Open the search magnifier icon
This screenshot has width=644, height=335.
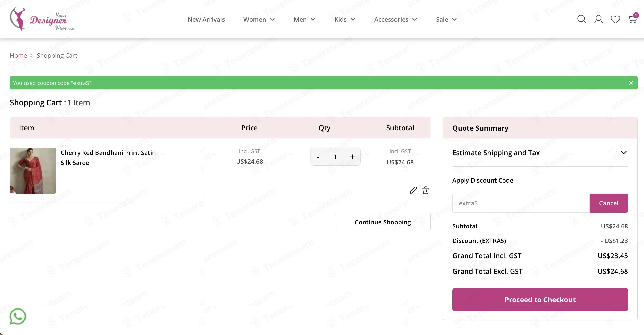[x=581, y=19]
